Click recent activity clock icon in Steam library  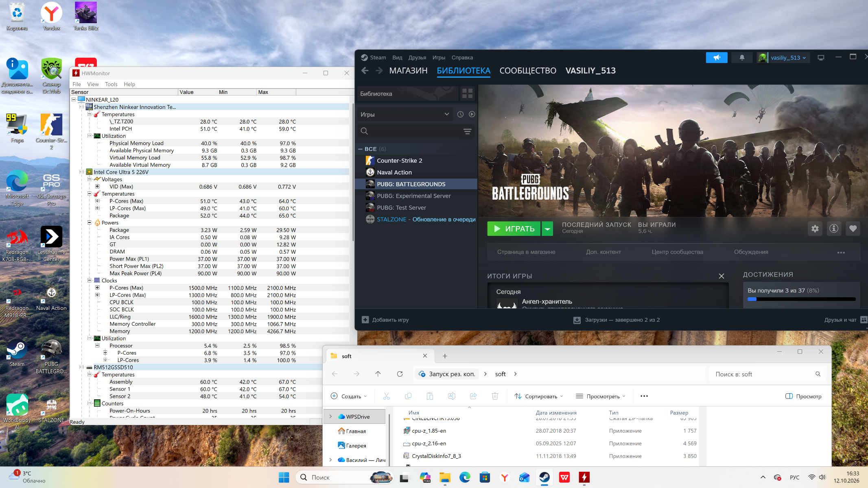click(x=460, y=114)
